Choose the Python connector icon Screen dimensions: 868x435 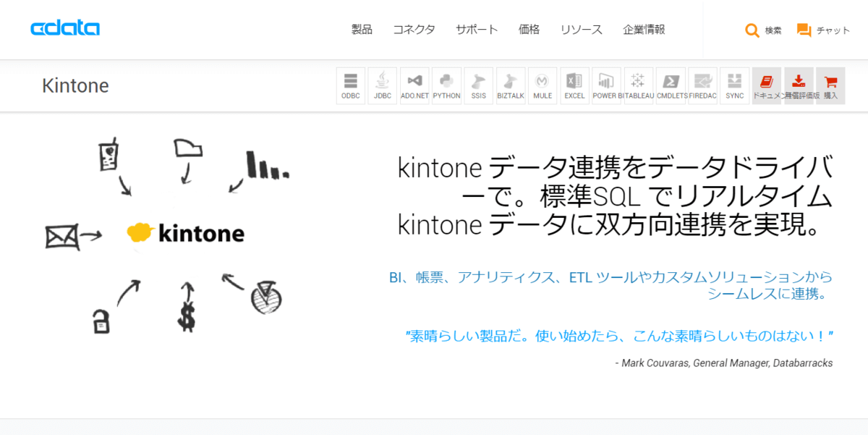(x=446, y=85)
